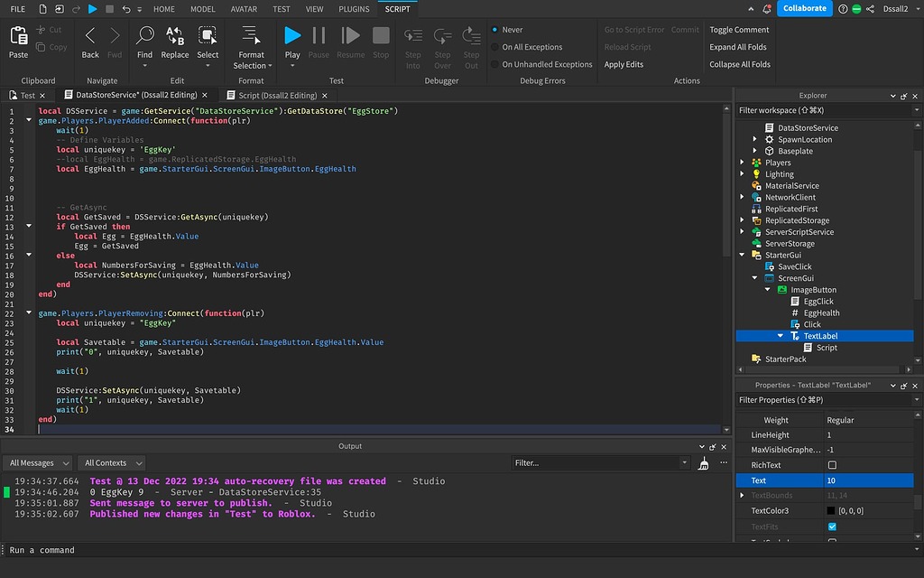Switch to the HOME ribbon tab
The height and width of the screenshot is (578, 924).
[162, 9]
